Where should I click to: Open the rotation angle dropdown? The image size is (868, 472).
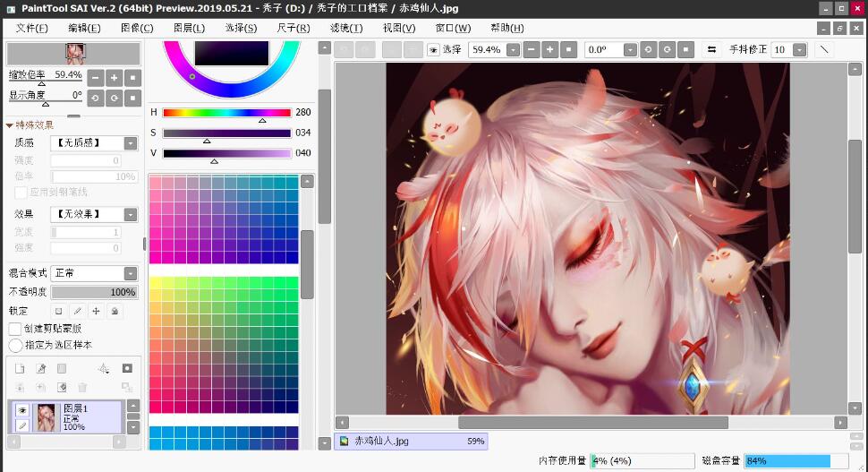click(x=630, y=50)
